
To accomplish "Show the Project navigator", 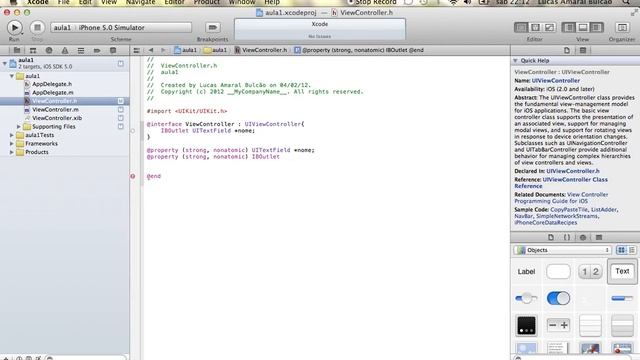I will click(x=17, y=50).
